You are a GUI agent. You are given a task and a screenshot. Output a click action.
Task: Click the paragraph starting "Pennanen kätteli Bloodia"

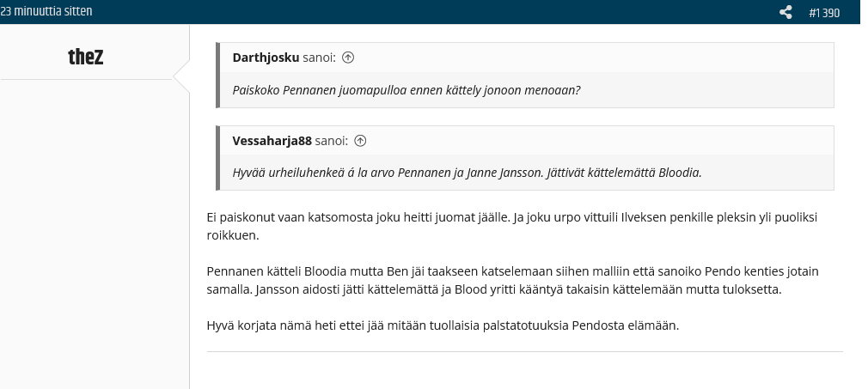(511, 280)
